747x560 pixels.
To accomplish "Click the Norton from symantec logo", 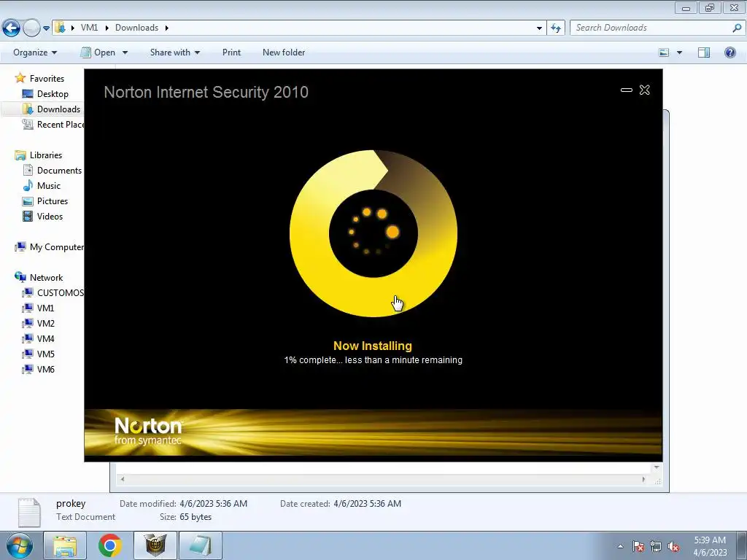I will click(148, 431).
